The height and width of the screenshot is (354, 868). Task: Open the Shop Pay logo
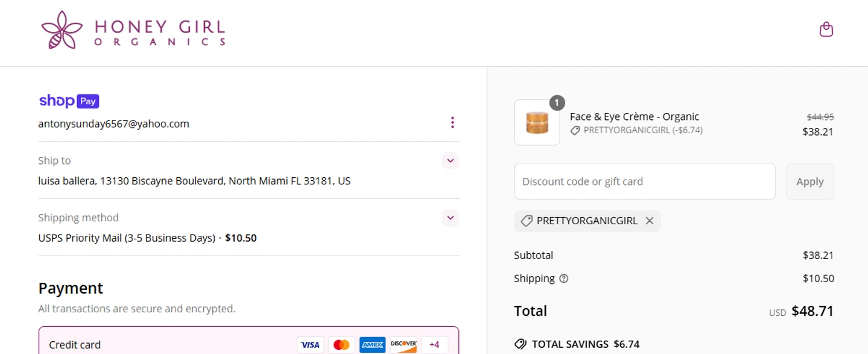(x=69, y=101)
